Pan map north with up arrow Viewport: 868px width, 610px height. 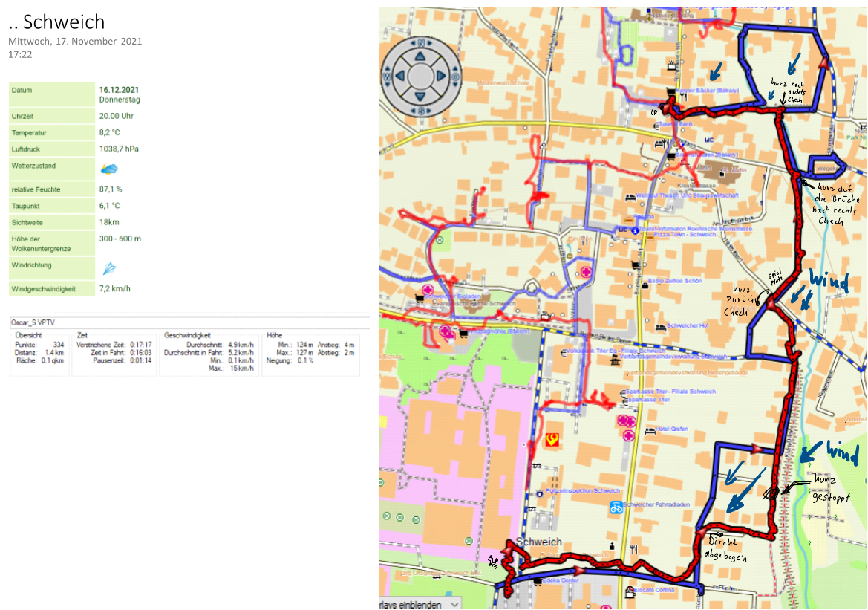click(x=420, y=56)
